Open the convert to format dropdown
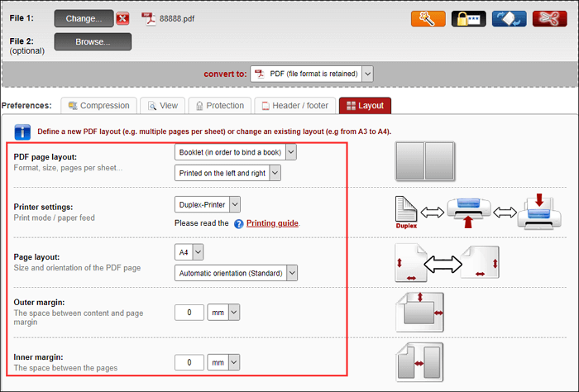The width and height of the screenshot is (579, 392). tap(312, 74)
